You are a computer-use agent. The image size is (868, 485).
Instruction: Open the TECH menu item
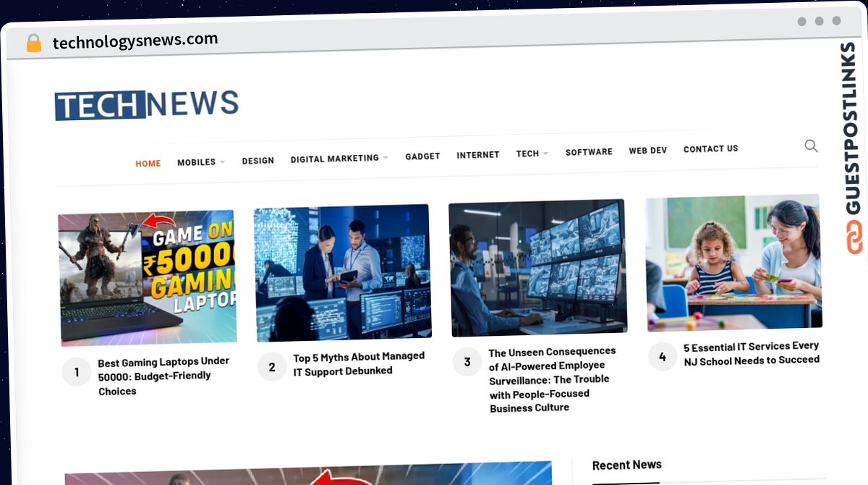527,153
